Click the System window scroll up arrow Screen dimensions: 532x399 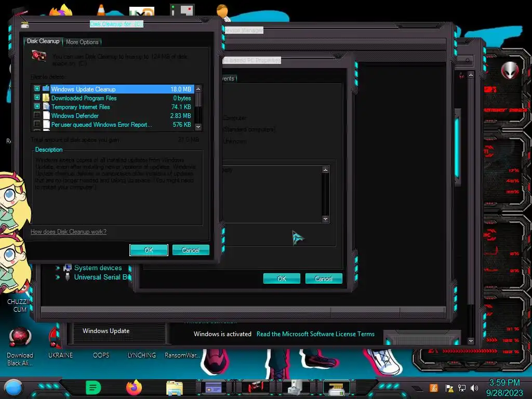(x=471, y=75)
